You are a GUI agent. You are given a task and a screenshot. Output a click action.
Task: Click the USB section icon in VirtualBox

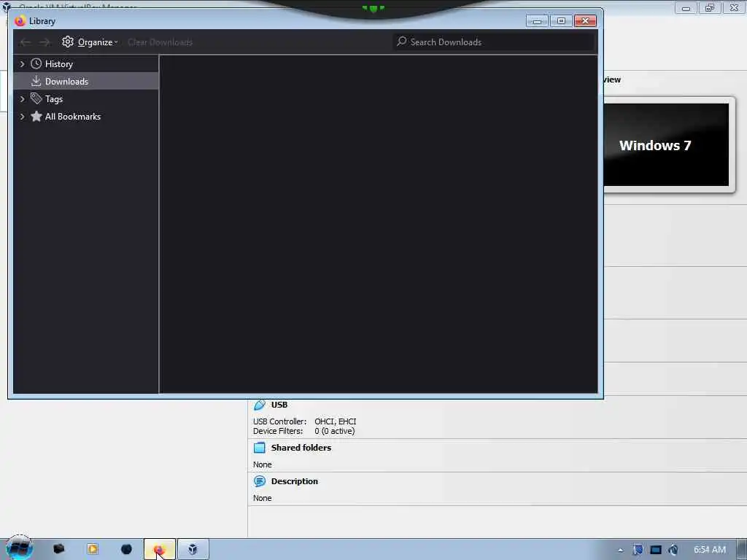260,405
